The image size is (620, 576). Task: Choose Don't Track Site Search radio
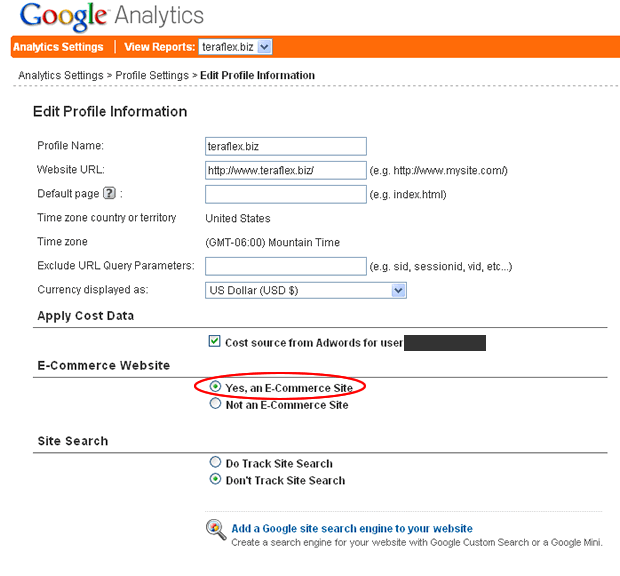tap(215, 480)
